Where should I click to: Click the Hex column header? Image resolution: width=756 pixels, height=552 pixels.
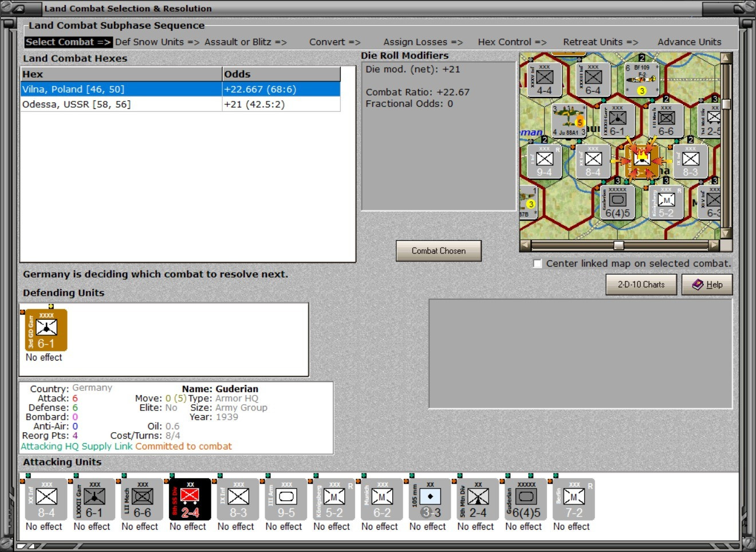click(121, 74)
